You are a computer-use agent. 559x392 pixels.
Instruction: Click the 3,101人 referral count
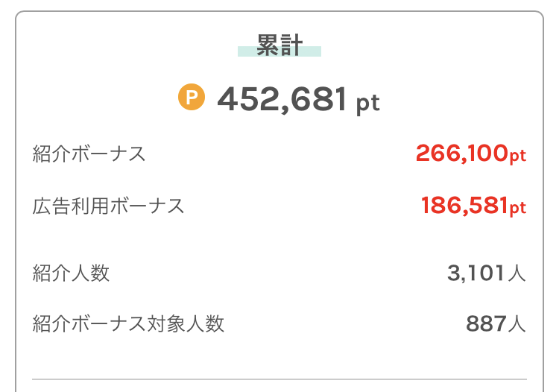click(487, 274)
